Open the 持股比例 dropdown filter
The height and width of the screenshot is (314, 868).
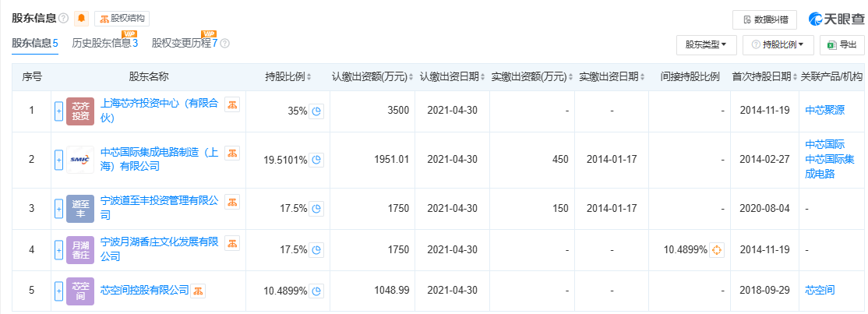tap(778, 45)
